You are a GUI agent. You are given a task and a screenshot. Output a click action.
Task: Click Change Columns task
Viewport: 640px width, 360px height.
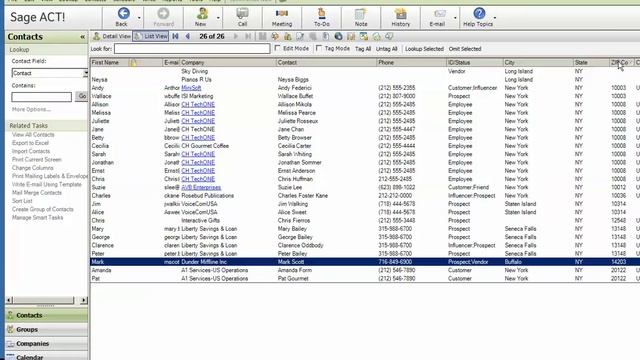[33, 168]
